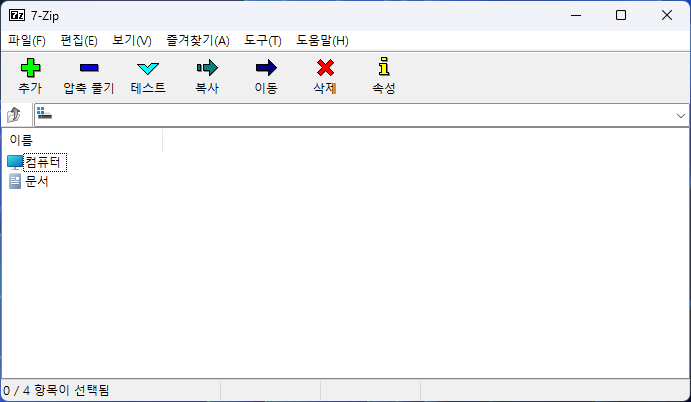This screenshot has height=402, width=691.
Task: Close the 7-Zip window
Action: click(667, 15)
